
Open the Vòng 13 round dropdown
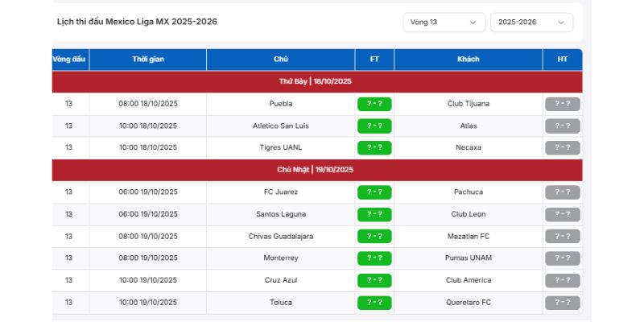[444, 23]
